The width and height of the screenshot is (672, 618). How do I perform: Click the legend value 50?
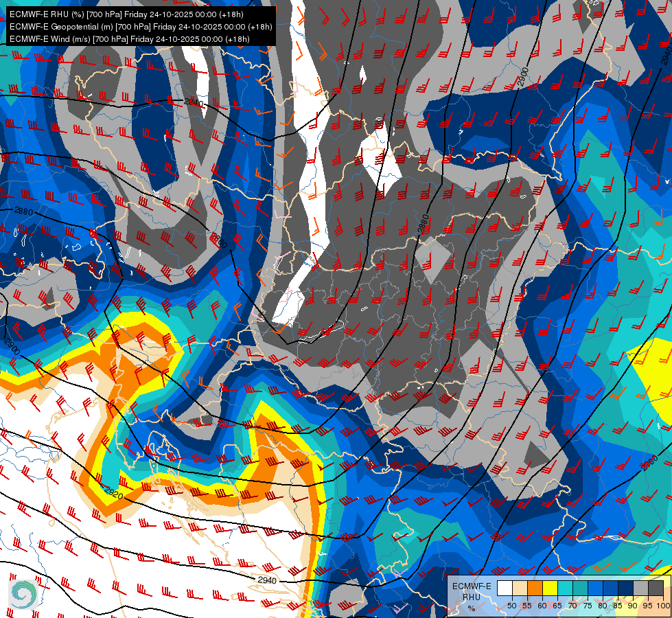(x=512, y=606)
